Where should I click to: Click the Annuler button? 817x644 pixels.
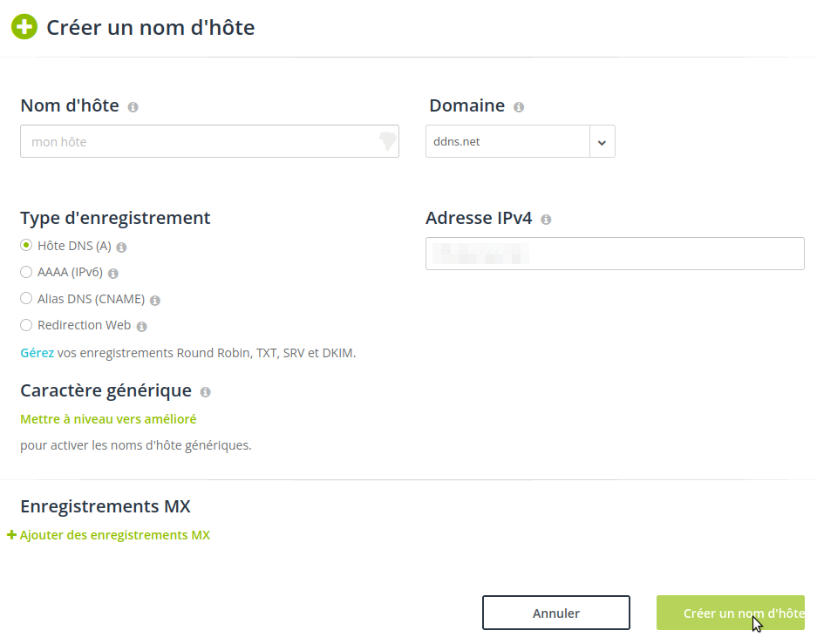[555, 613]
